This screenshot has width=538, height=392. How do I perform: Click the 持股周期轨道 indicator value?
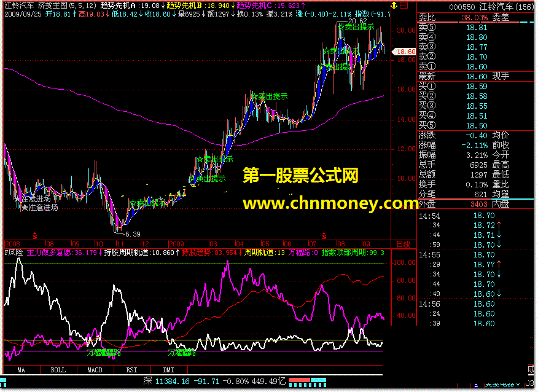tap(142, 253)
